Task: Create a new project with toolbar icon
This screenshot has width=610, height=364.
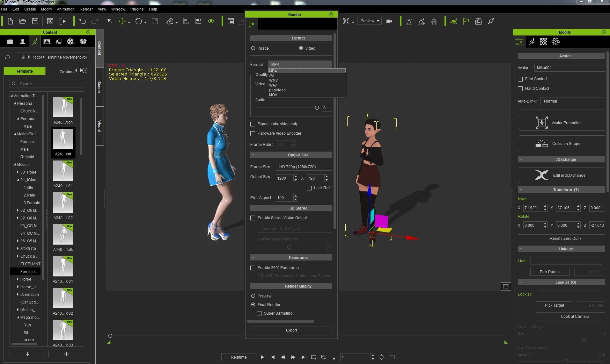Action: pos(10,21)
